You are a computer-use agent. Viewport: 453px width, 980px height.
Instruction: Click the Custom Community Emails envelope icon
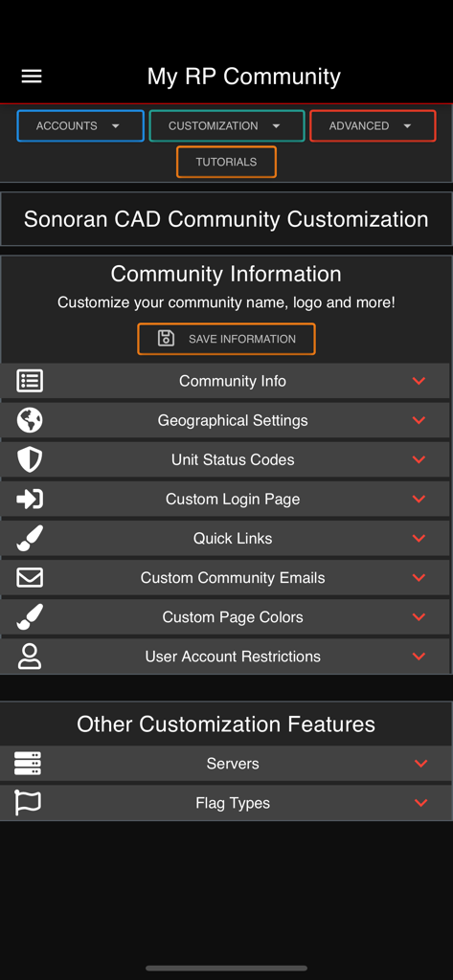(x=30, y=577)
